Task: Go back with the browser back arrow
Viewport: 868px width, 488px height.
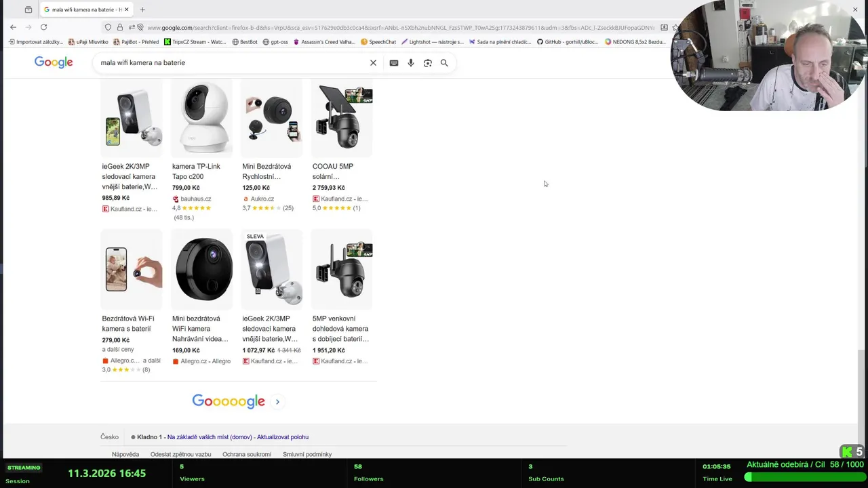Action: click(13, 27)
